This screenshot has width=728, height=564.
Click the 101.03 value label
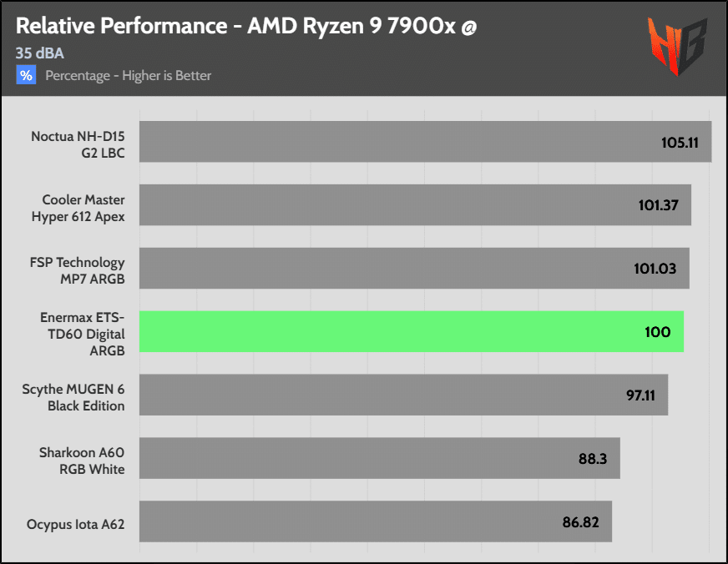pos(655,269)
